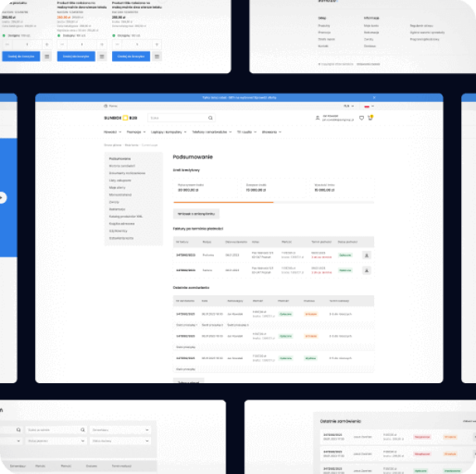Expand the Telefony i smartwatche menu
Screen dimensions: 476x474
212,133
